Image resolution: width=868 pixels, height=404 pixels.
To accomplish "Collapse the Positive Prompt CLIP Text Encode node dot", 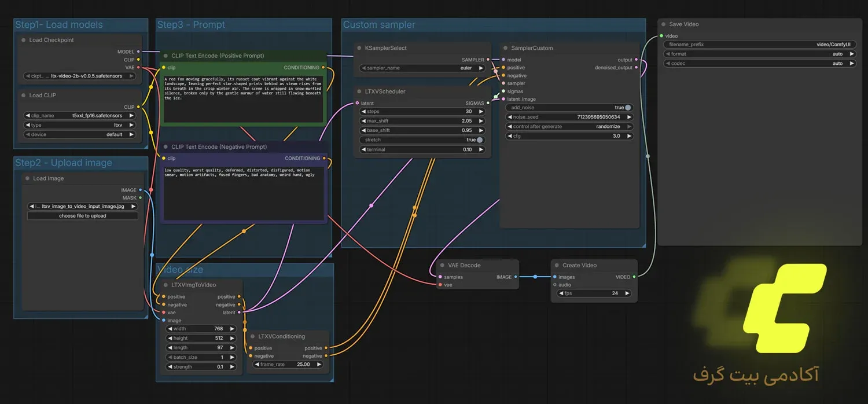I will [x=165, y=56].
